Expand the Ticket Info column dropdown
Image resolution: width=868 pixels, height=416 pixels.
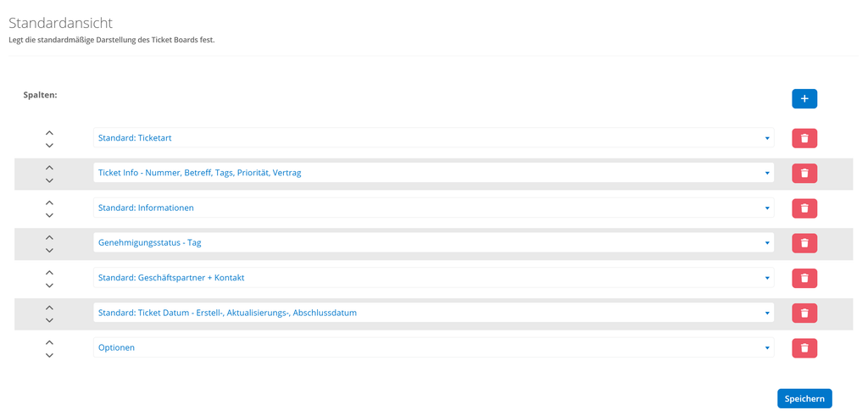pyautogui.click(x=433, y=173)
